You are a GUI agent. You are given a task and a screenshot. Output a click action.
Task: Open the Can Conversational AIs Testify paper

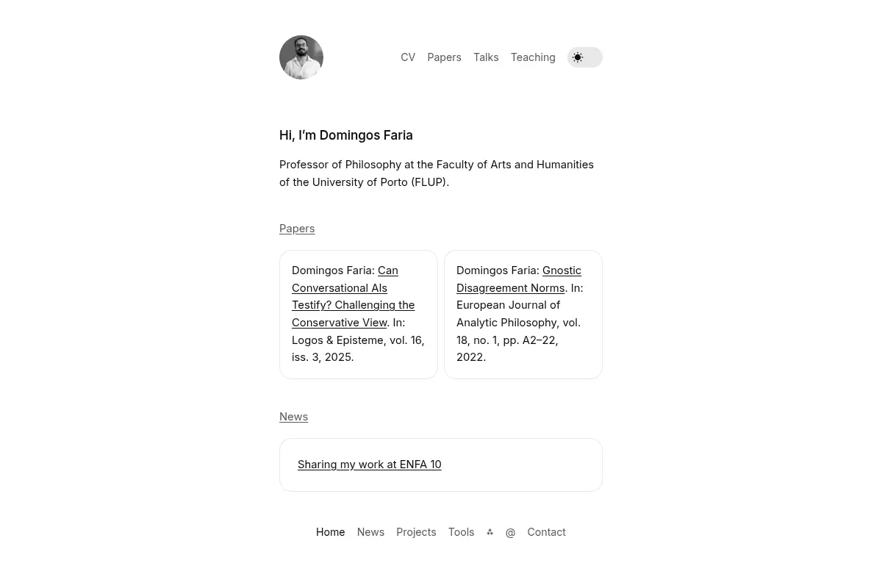[353, 296]
